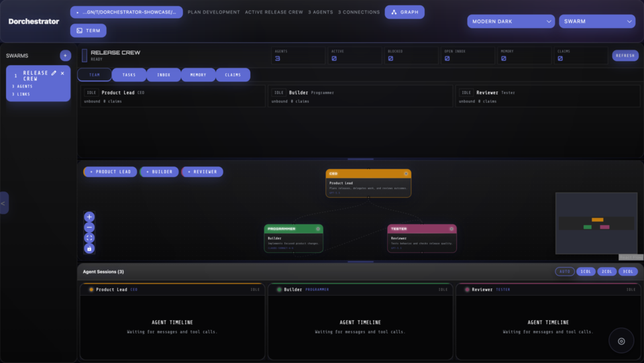Open the Builder session header
This screenshot has width=644, height=363.
tap(360, 289)
